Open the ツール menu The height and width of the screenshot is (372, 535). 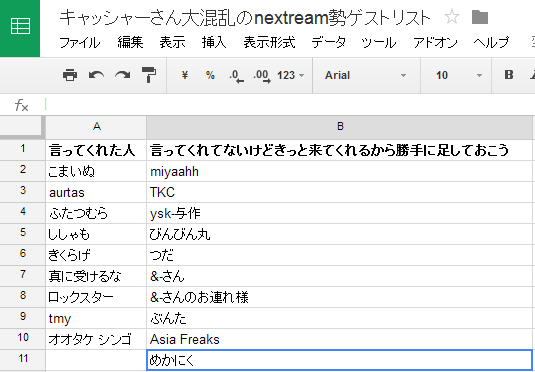click(x=379, y=43)
